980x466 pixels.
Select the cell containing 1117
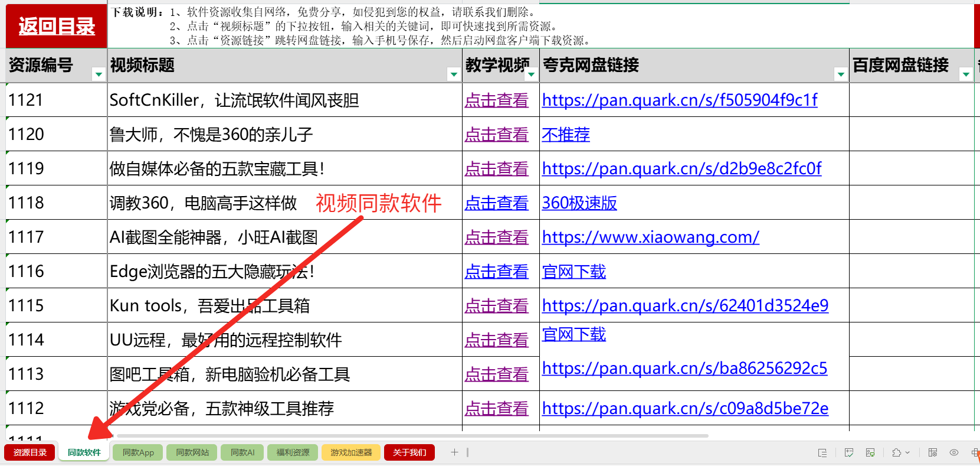(x=57, y=237)
